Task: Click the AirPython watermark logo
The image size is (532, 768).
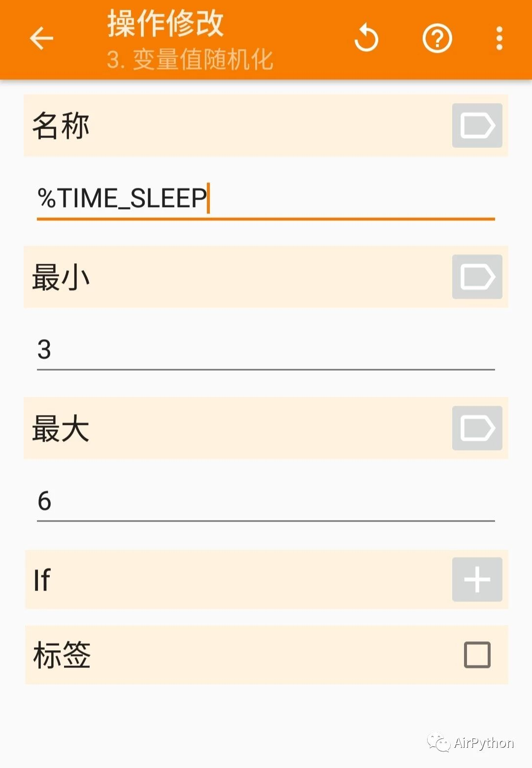Action: point(470,743)
